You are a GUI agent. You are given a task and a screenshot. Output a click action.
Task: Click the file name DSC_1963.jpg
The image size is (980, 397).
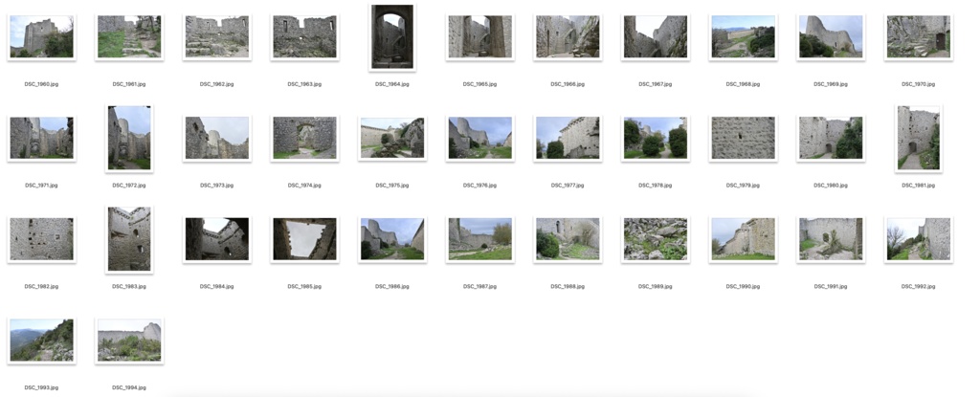pos(304,84)
